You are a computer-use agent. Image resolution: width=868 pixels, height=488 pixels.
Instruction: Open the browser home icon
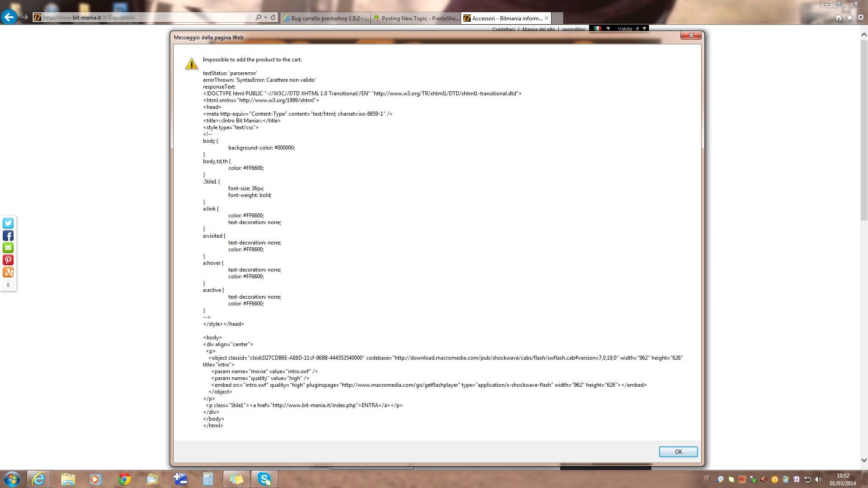(x=839, y=17)
